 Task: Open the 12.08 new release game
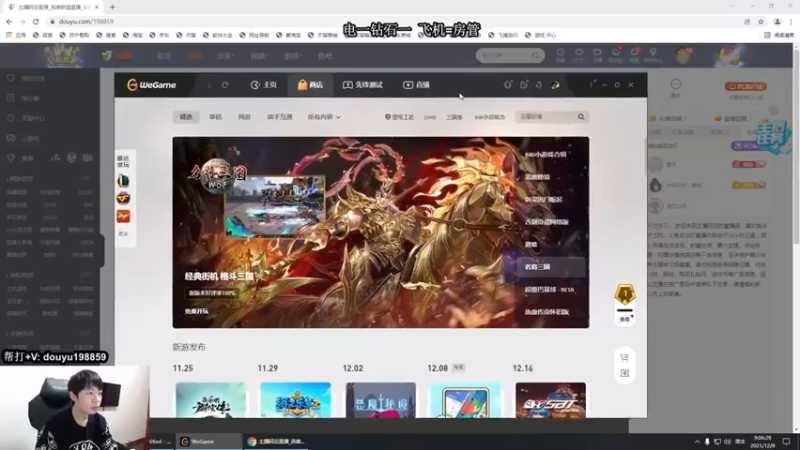coord(465,401)
